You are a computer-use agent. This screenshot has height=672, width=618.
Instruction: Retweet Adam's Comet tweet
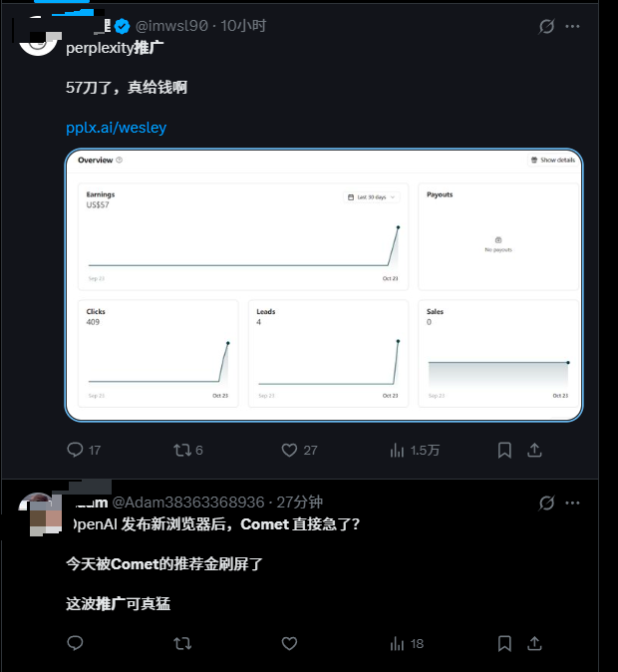click(x=182, y=643)
